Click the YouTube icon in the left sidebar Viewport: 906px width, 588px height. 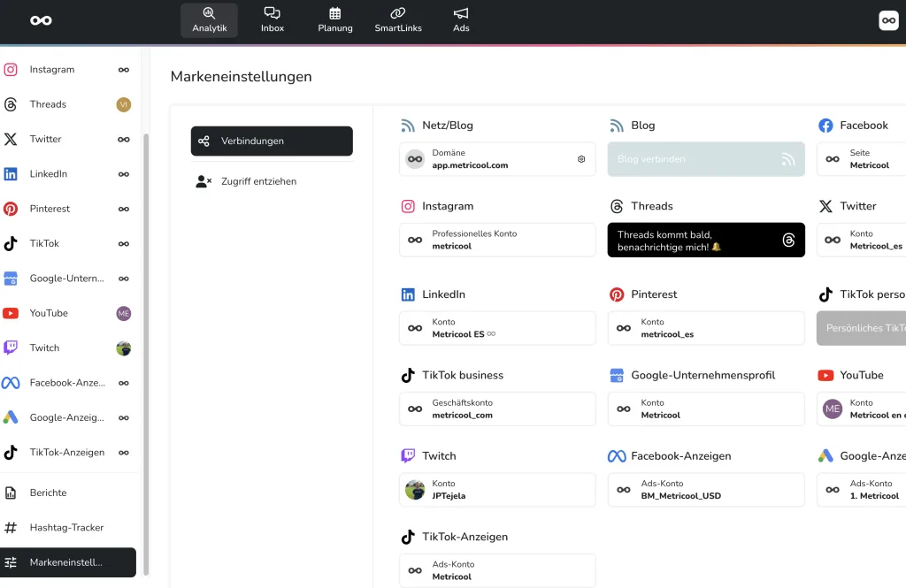pos(11,313)
